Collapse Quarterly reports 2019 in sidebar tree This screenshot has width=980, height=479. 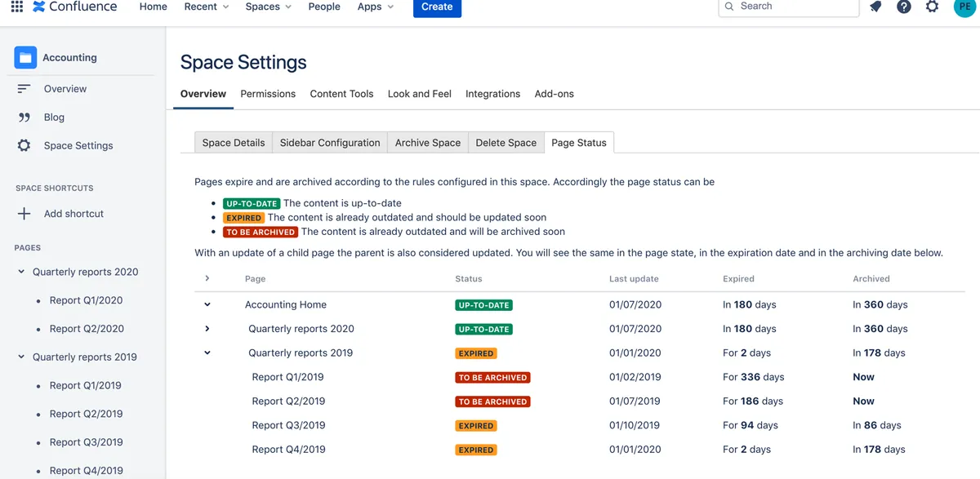click(x=21, y=357)
